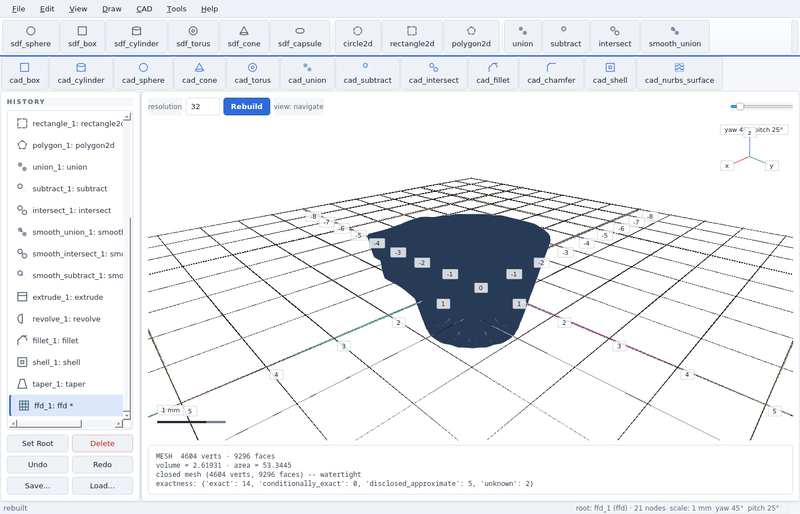Click the y axis label in gizmo
The image size is (800, 514).
(771, 165)
